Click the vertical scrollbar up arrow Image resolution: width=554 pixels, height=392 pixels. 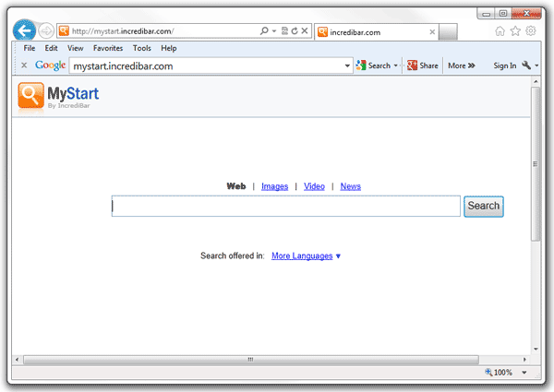click(x=536, y=81)
